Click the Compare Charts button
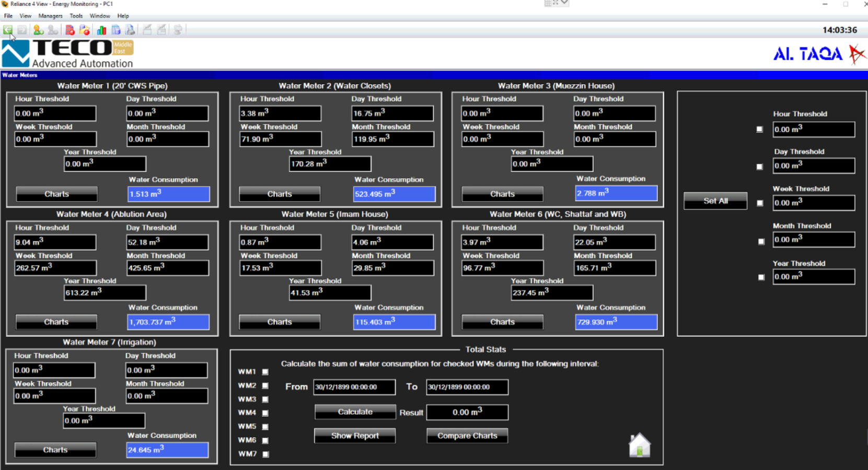868x470 pixels. tap(467, 435)
